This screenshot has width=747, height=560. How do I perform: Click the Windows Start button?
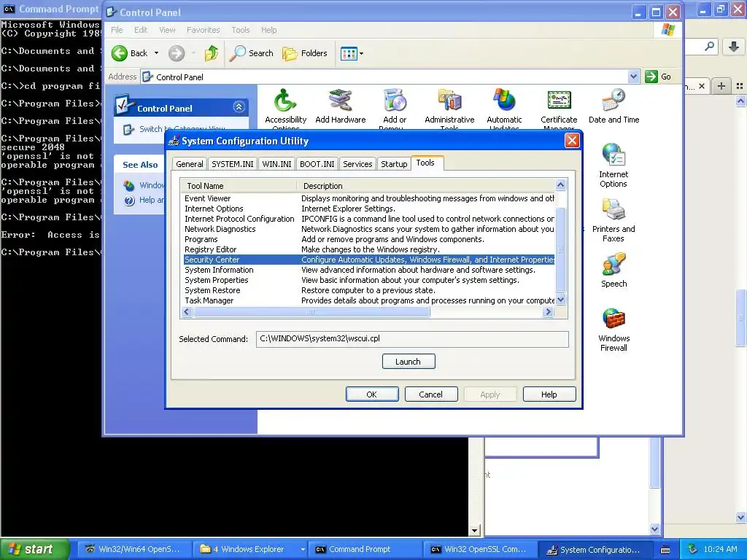[34, 549]
